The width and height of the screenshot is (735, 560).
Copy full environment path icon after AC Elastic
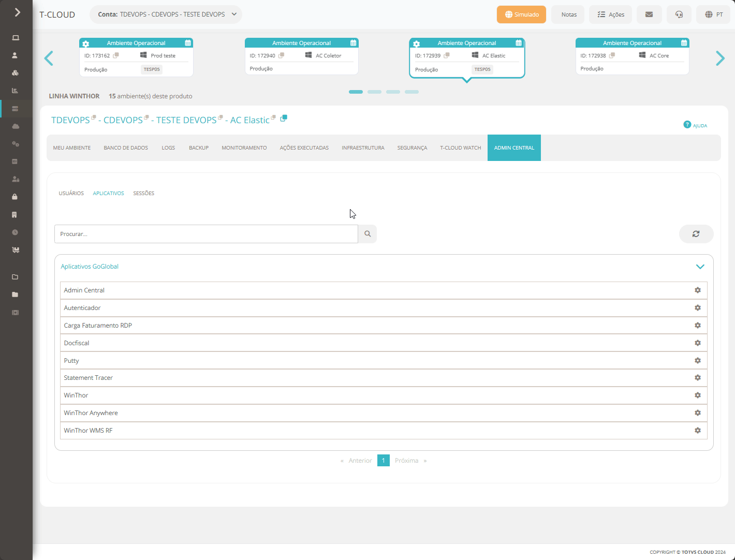tap(284, 118)
